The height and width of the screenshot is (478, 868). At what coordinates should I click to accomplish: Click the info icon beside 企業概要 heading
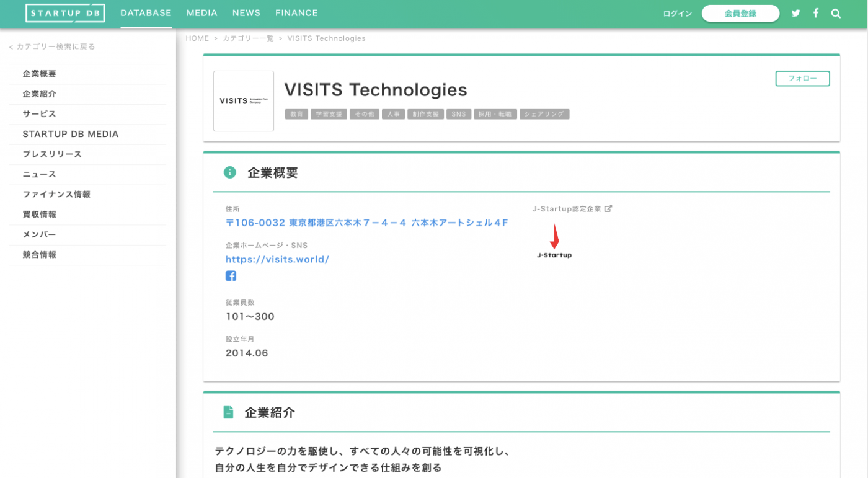230,172
